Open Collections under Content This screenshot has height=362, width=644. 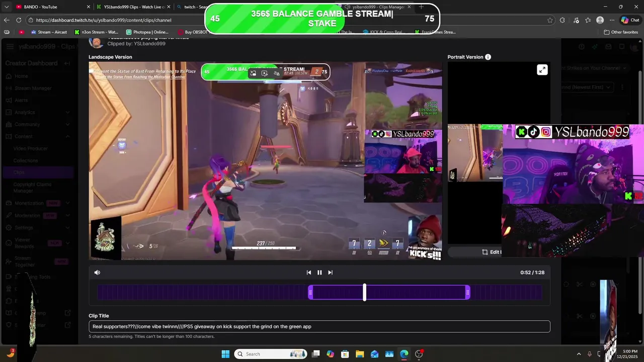point(26,160)
